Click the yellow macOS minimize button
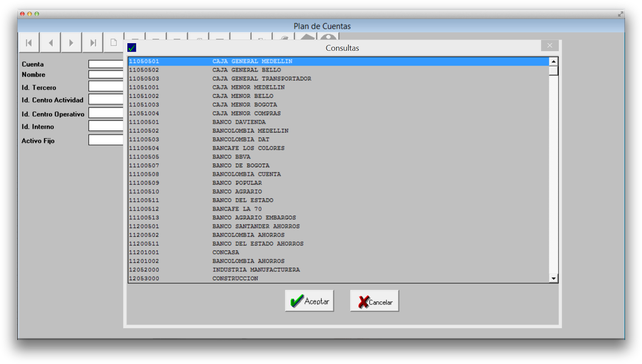The width and height of the screenshot is (642, 364). click(29, 14)
